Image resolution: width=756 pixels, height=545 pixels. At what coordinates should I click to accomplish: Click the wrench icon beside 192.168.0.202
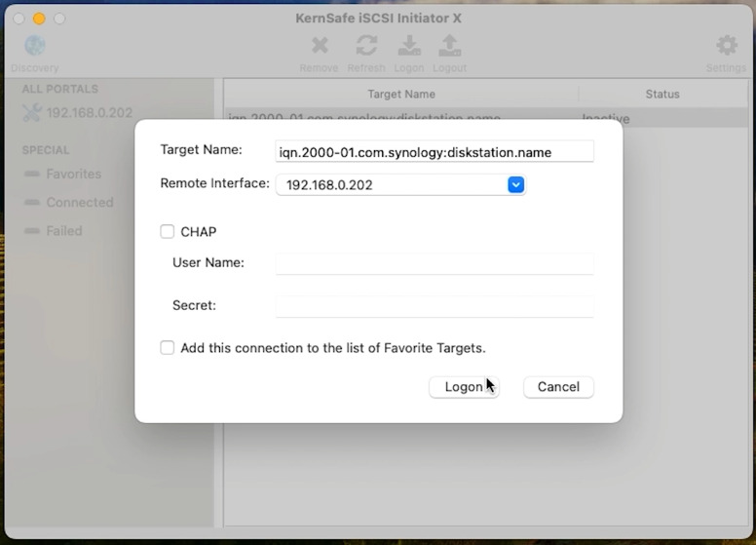32,113
